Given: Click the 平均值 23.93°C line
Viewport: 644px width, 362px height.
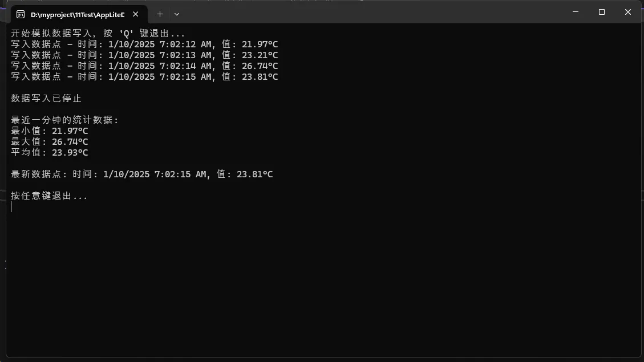Looking at the screenshot, I should coord(50,153).
